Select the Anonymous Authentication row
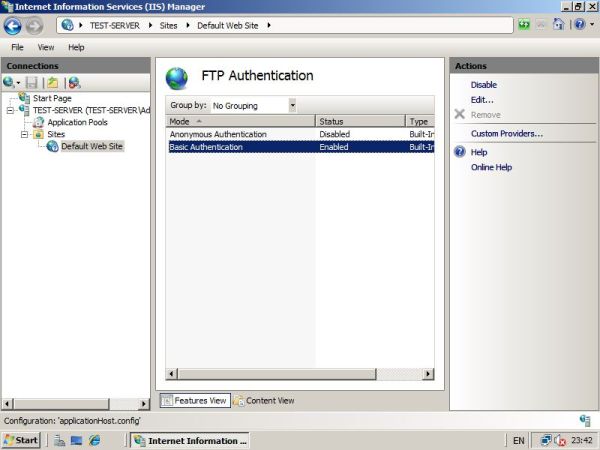 300,134
